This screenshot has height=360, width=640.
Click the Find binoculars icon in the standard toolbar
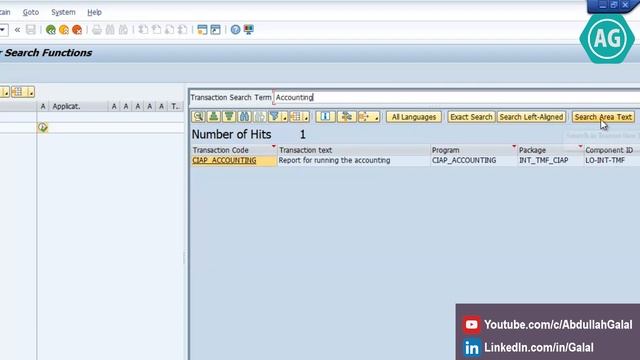click(x=110, y=29)
